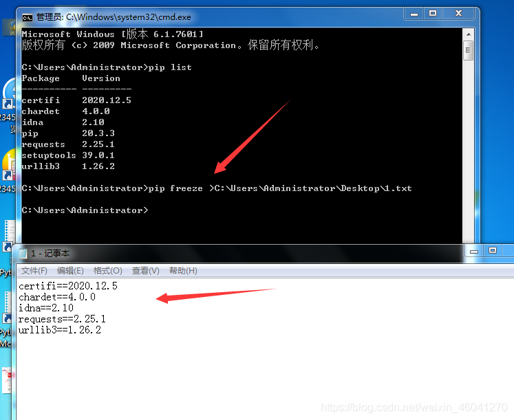Minimize the Notepad window
The height and width of the screenshot is (420, 514).
click(x=474, y=252)
